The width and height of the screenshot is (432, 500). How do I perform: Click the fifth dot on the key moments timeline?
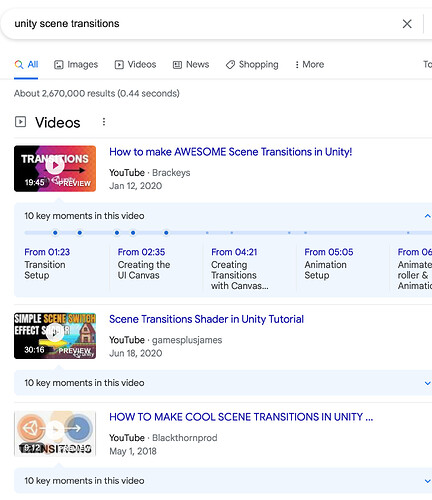pos(166,233)
